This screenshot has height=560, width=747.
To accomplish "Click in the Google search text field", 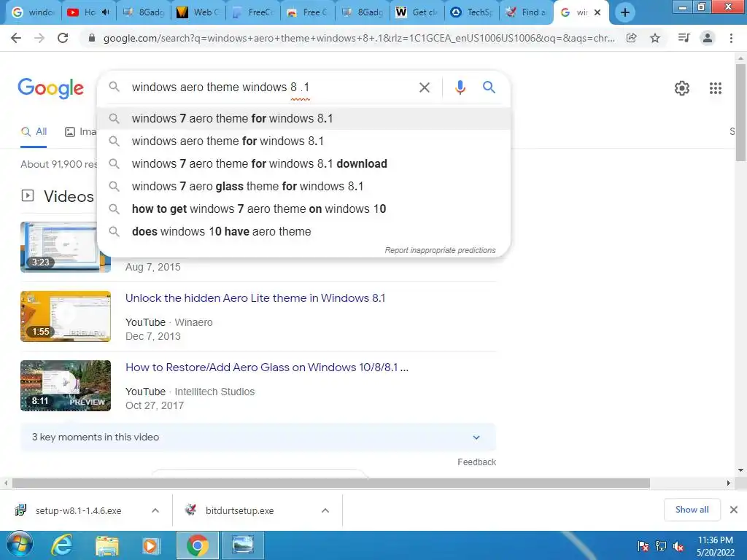I will (x=269, y=87).
